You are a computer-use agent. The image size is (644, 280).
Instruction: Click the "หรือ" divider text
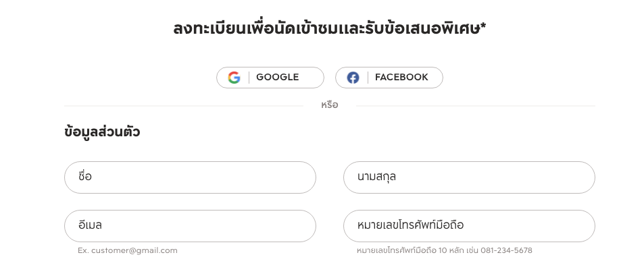click(x=330, y=105)
